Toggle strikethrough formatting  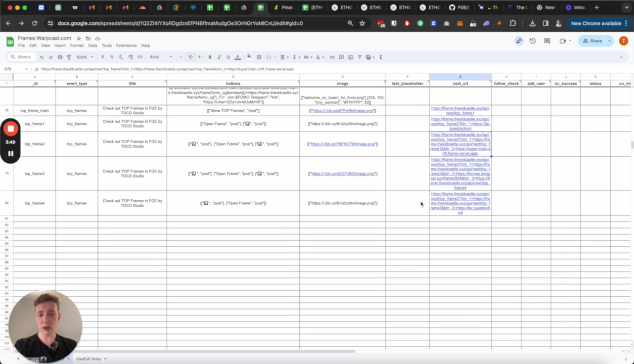coord(228,57)
